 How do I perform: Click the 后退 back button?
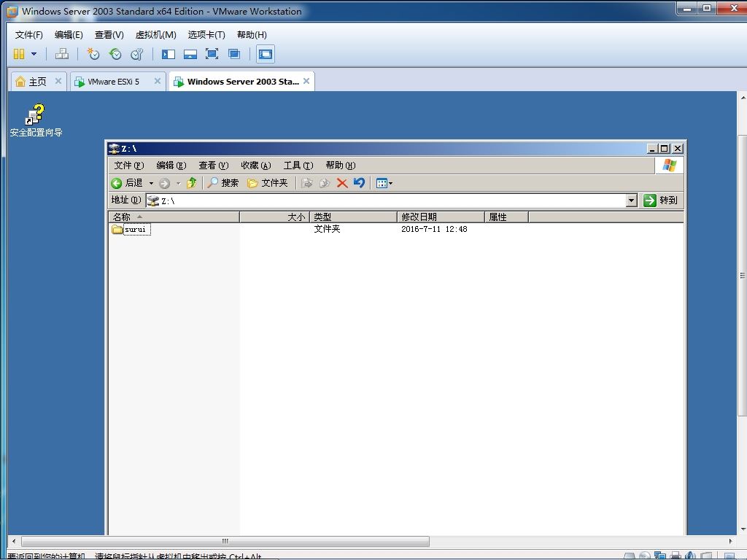click(x=127, y=183)
